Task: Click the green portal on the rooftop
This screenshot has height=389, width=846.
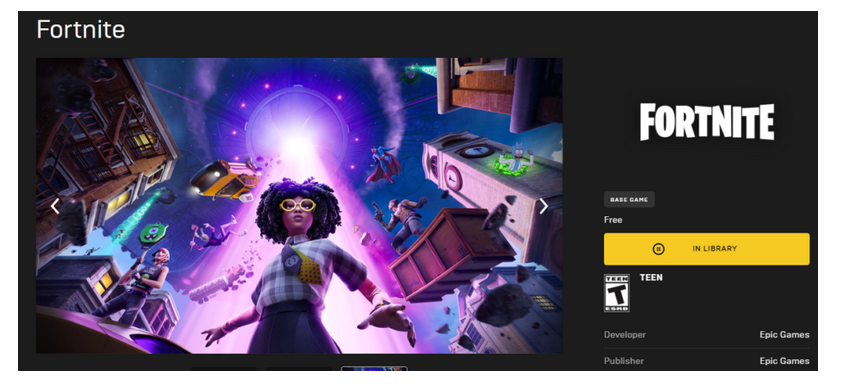Action: (513, 165)
